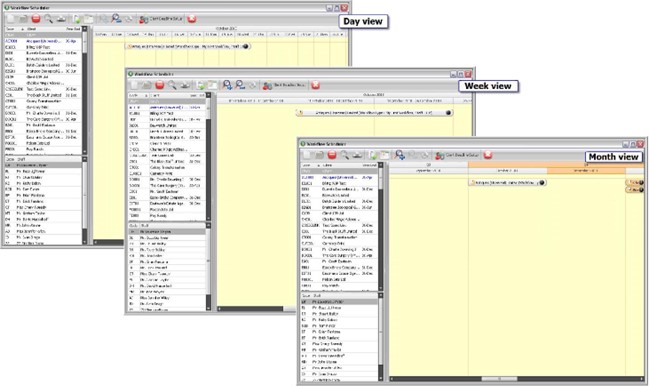
Task: Click the scheduled job bar in the Day view grid
Action: coord(188,47)
